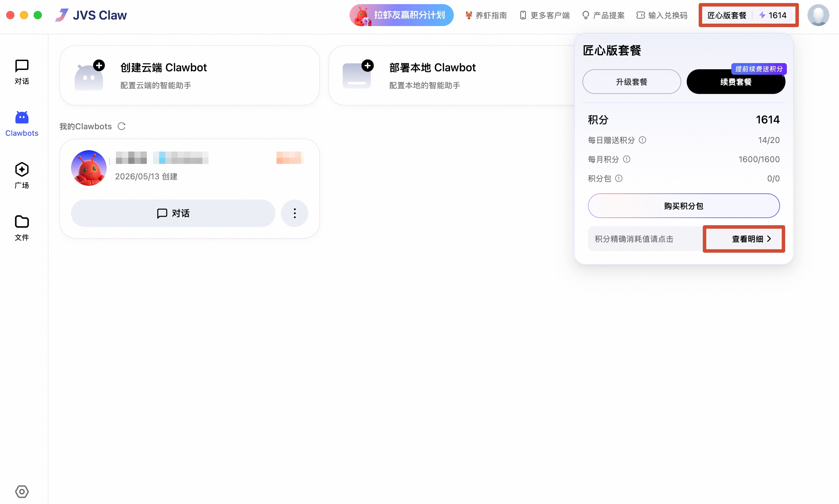Click the 创建云端 Clawbot robot icon
Viewport: 839px width, 504px height.
89,75
